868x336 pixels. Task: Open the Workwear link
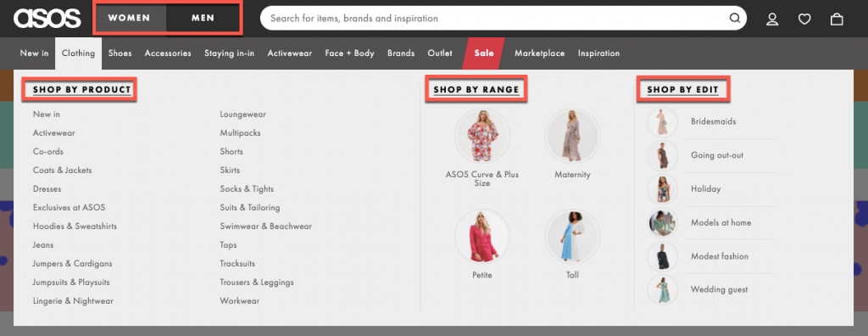(240, 301)
